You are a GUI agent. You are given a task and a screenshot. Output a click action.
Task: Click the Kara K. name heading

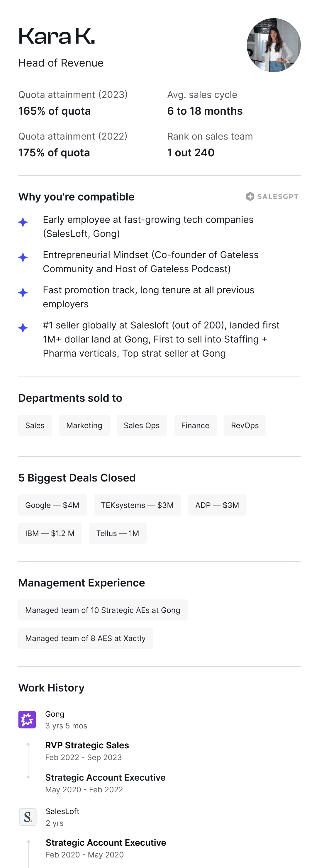pyautogui.click(x=57, y=36)
